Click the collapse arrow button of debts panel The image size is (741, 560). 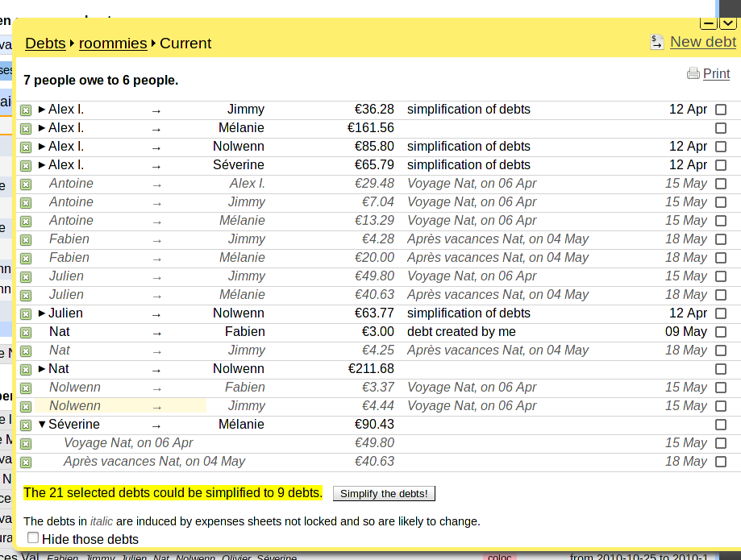(728, 23)
